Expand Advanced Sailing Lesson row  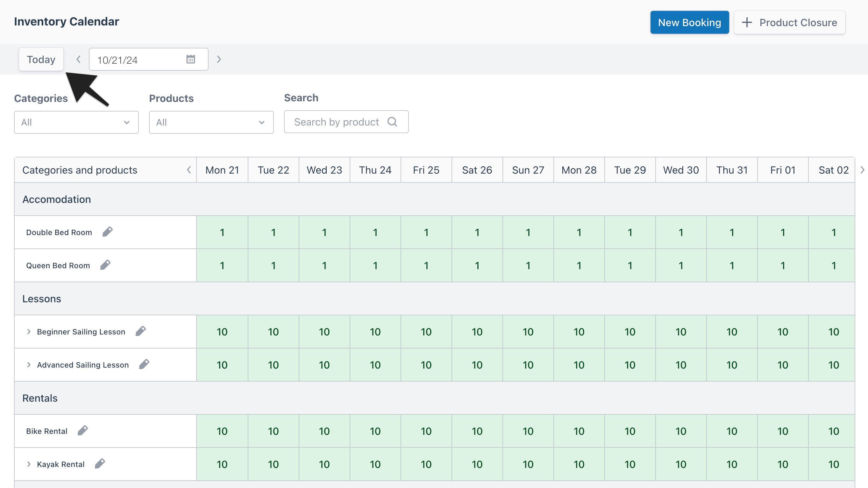29,365
